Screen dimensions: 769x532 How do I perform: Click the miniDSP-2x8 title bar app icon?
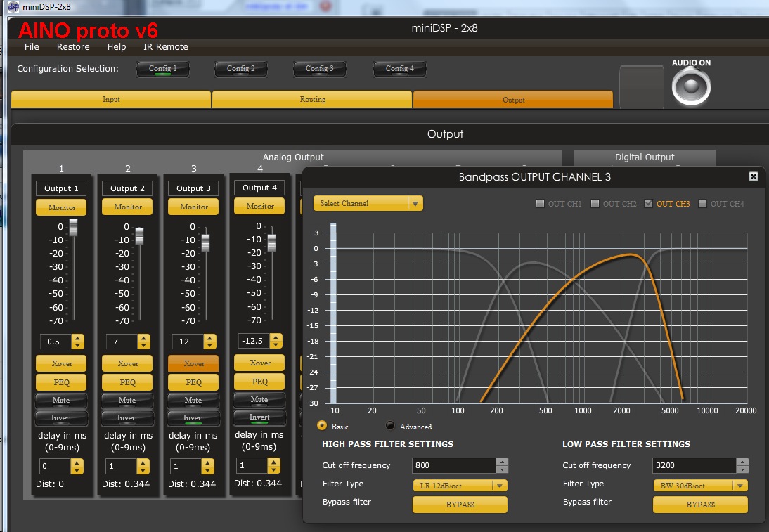pos(13,6)
